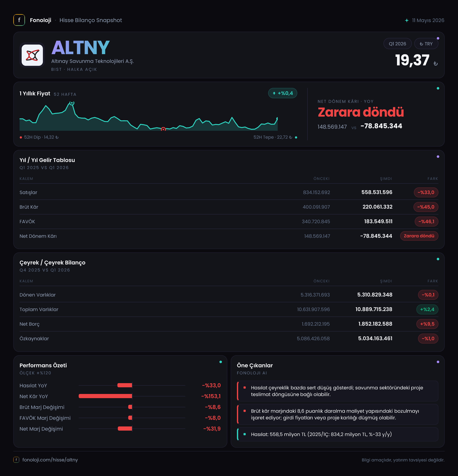458x476 pixels.
Task: Click the -%1,0 badge in Özkaynaklar row
Action: click(x=428, y=339)
